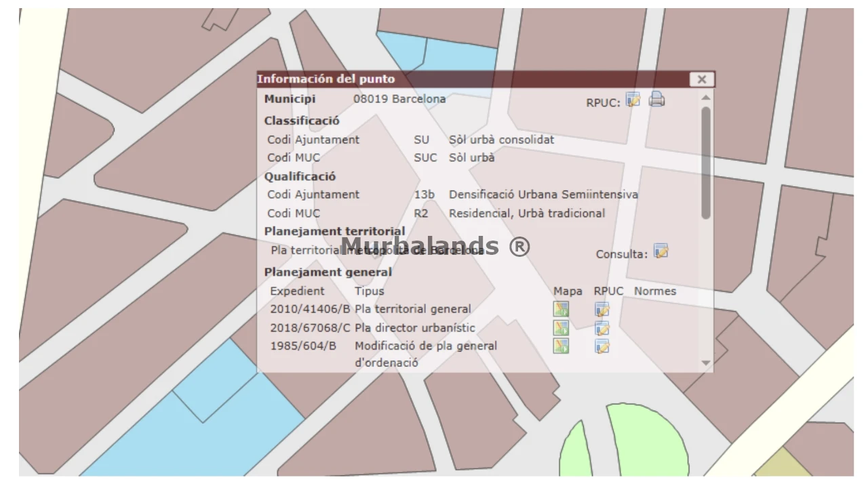
Task: Open Mapa icon for expedient 1985/604/B
Action: (561, 346)
